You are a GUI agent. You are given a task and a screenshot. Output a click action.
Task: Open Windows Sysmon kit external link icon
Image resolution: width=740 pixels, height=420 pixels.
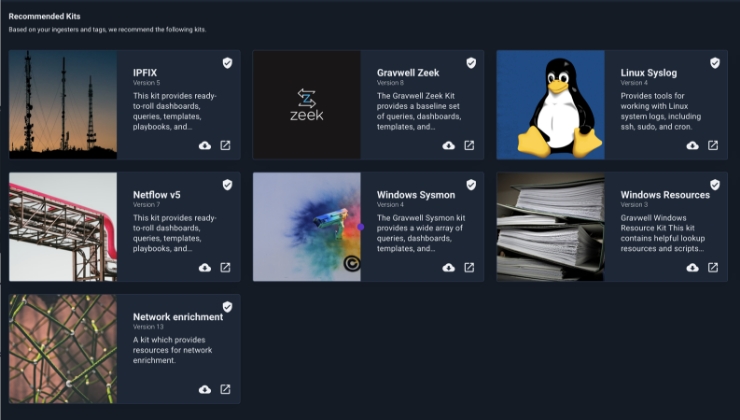coord(469,268)
